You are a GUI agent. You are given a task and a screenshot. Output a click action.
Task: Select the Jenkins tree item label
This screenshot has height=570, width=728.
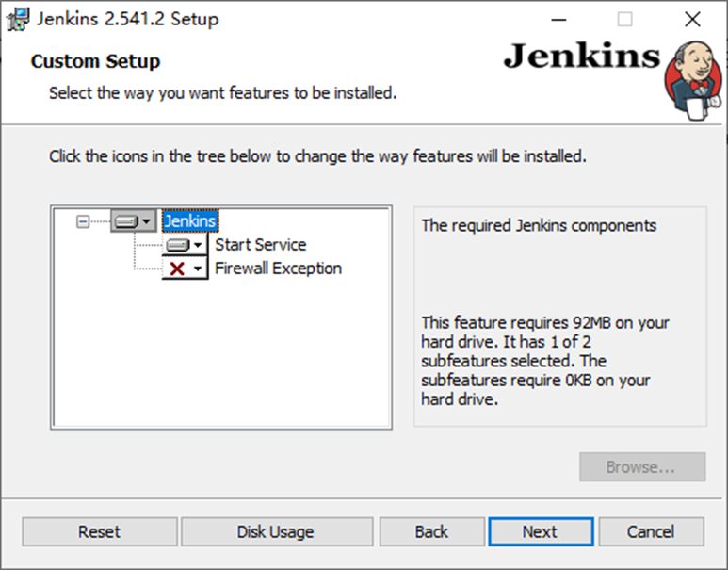point(190,221)
